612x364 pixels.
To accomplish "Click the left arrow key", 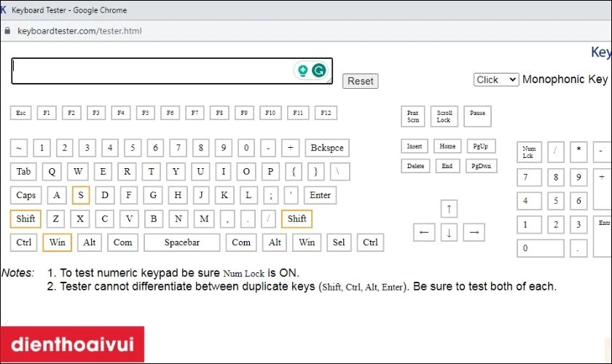I will [x=424, y=232].
